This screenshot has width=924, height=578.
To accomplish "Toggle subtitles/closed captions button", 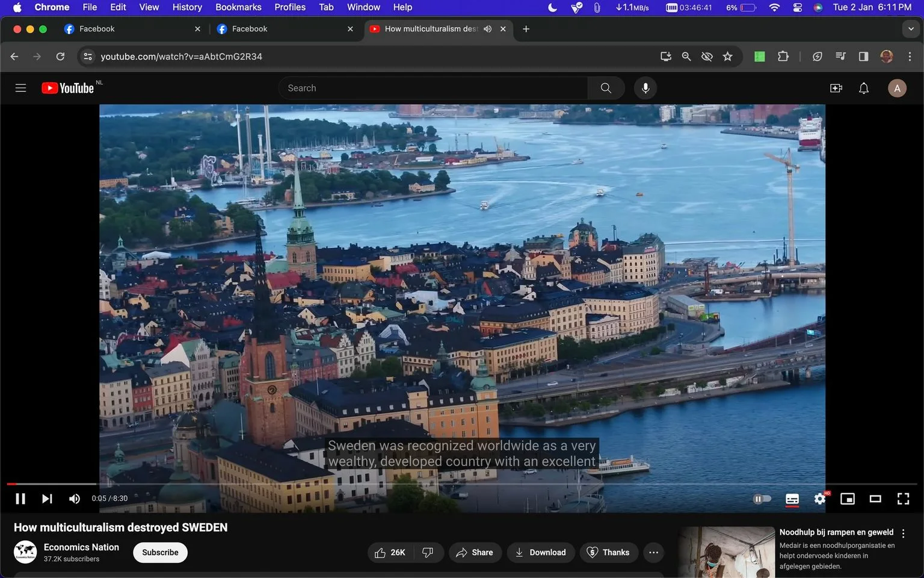I will point(792,499).
